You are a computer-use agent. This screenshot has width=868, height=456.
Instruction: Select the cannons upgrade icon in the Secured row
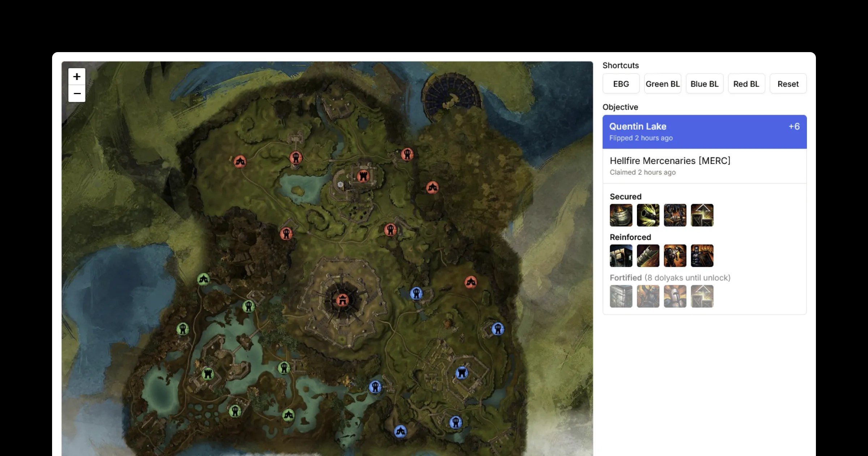click(x=648, y=215)
